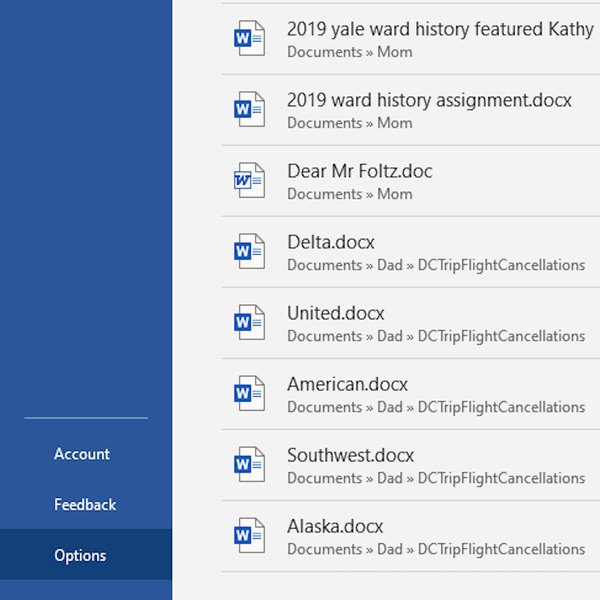Image resolution: width=600 pixels, height=600 pixels.
Task: Open 2019 yale ward history featured Kathy
Action: 440,29
